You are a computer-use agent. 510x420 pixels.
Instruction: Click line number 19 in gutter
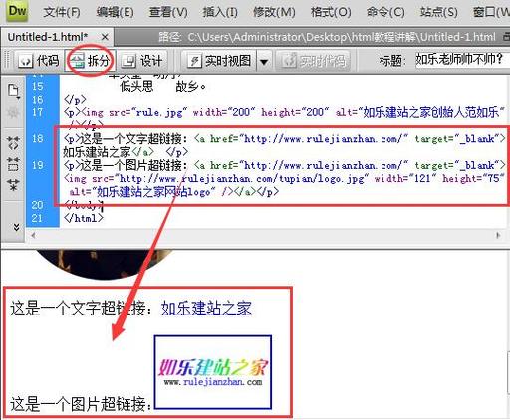[x=38, y=165]
